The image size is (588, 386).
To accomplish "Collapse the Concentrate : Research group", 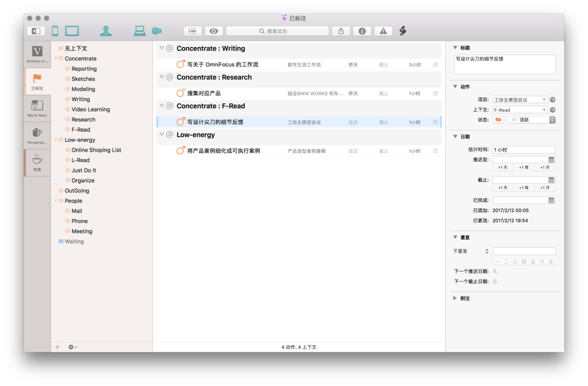I will 162,77.
